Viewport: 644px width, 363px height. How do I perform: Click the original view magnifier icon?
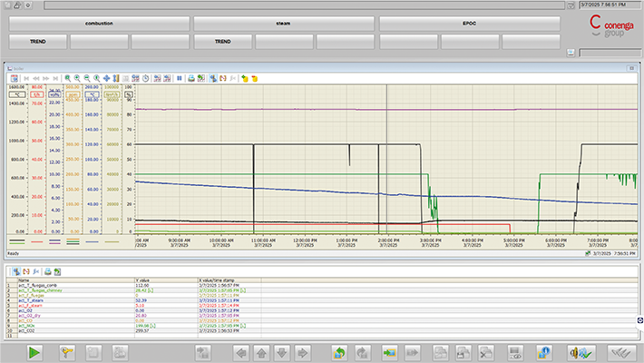(97, 78)
